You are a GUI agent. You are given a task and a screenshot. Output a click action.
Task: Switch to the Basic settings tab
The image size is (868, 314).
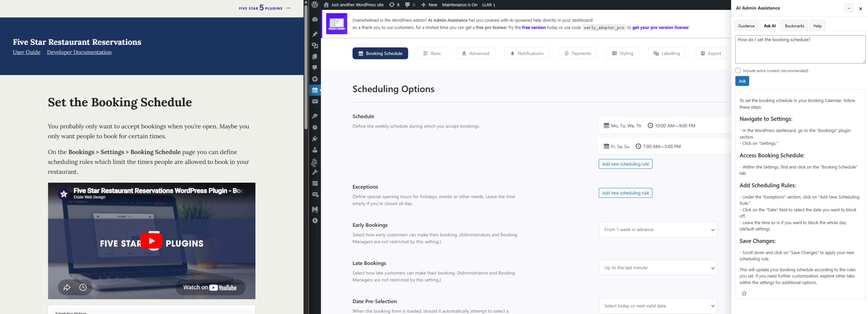coord(432,53)
